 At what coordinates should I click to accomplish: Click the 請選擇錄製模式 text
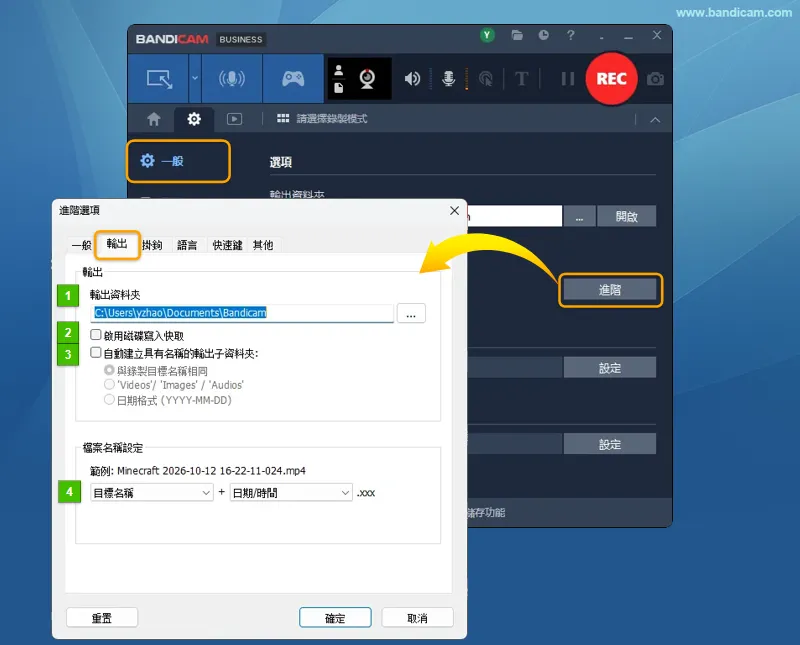pos(332,119)
